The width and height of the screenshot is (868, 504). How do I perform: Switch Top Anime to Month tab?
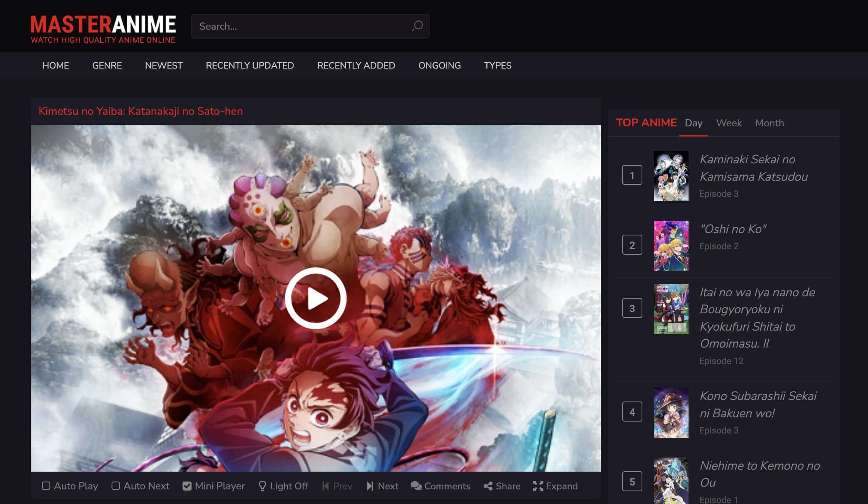769,123
